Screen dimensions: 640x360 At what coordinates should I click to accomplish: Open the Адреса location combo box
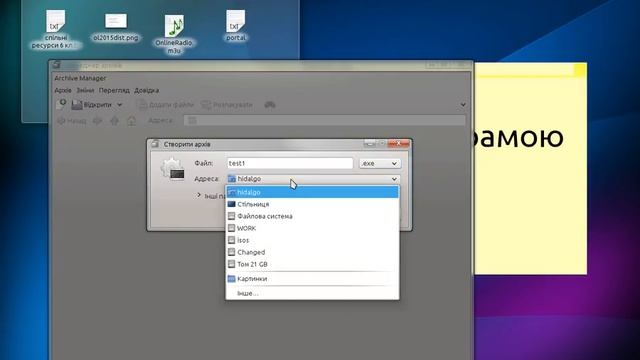(x=313, y=179)
